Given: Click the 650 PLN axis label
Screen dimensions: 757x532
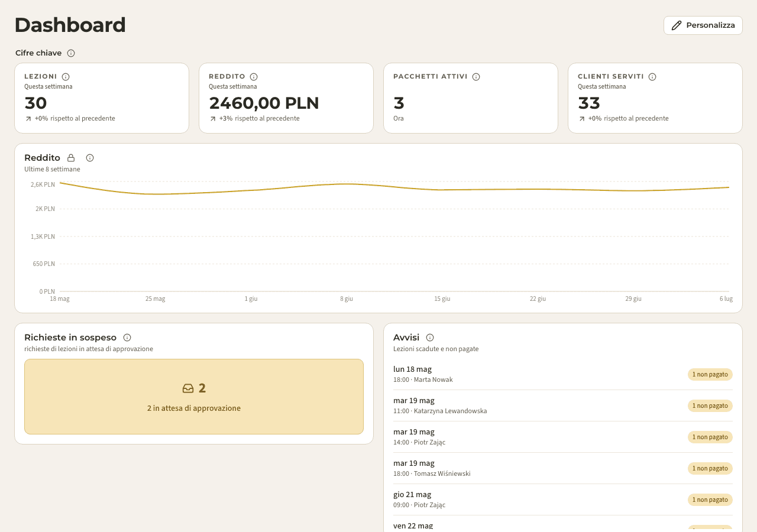Looking at the screenshot, I should (x=44, y=264).
